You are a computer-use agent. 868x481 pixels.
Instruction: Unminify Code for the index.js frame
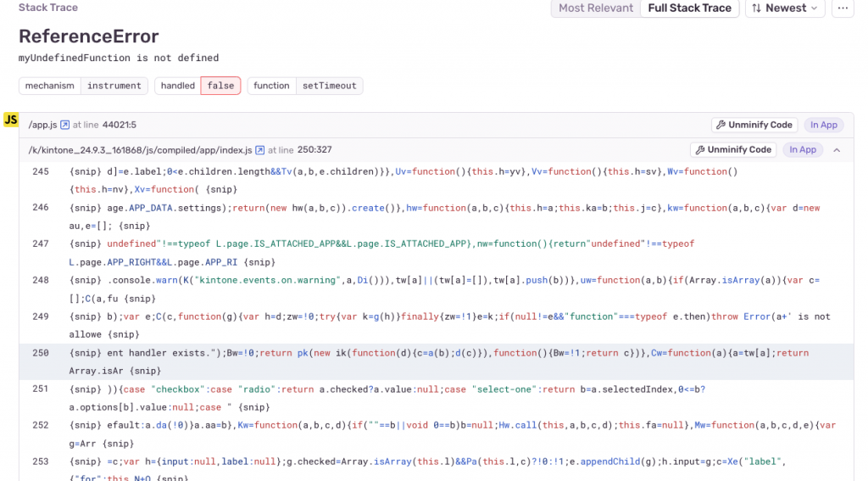pos(733,149)
